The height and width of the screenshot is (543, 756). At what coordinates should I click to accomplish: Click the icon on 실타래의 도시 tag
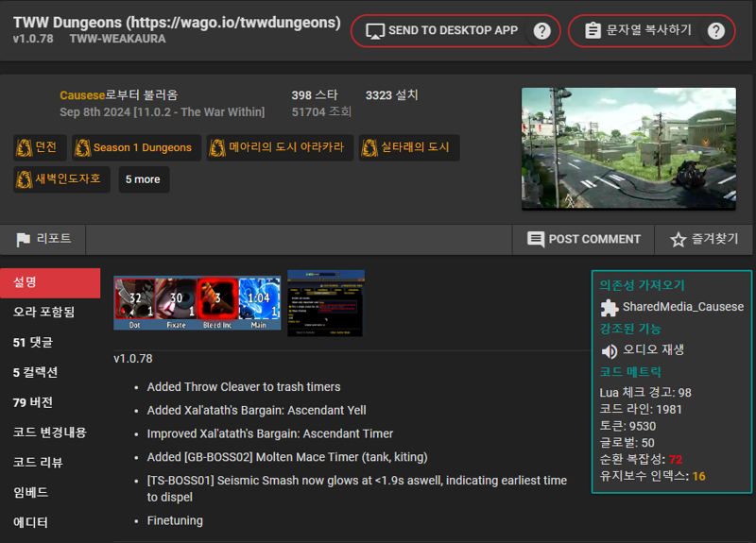369,147
